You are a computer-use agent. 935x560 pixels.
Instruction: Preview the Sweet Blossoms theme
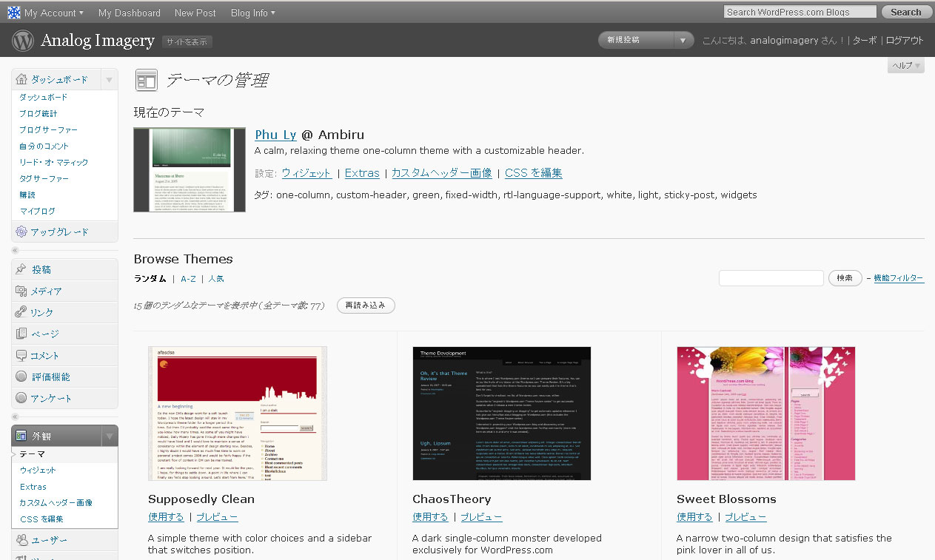point(745,517)
